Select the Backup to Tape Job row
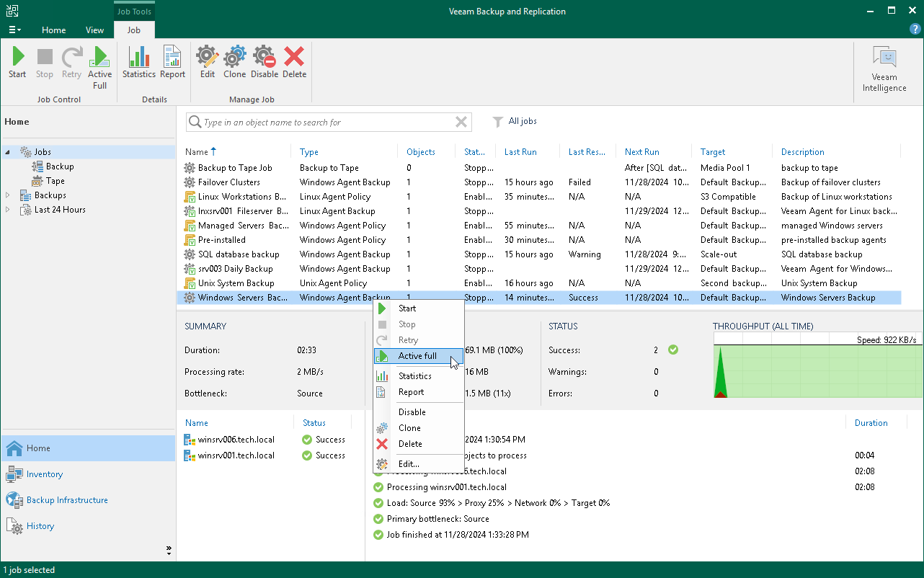924x578 pixels. pyautogui.click(x=541, y=168)
